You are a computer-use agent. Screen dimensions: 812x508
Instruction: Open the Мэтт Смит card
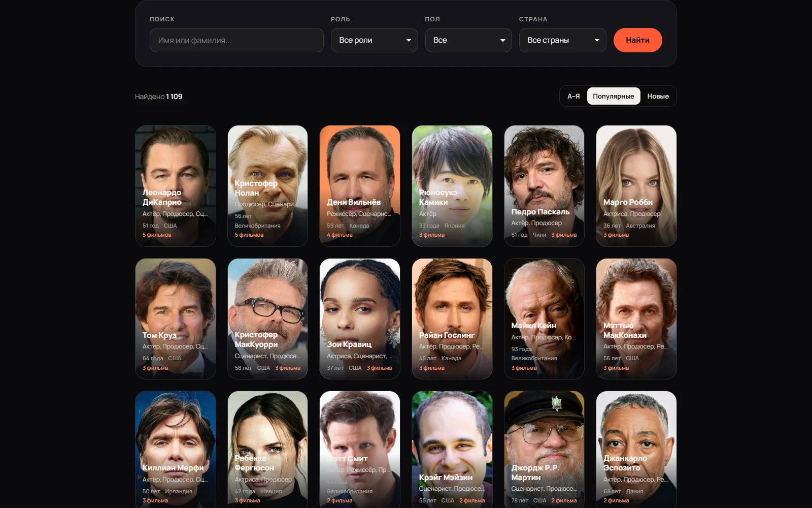[x=360, y=450]
